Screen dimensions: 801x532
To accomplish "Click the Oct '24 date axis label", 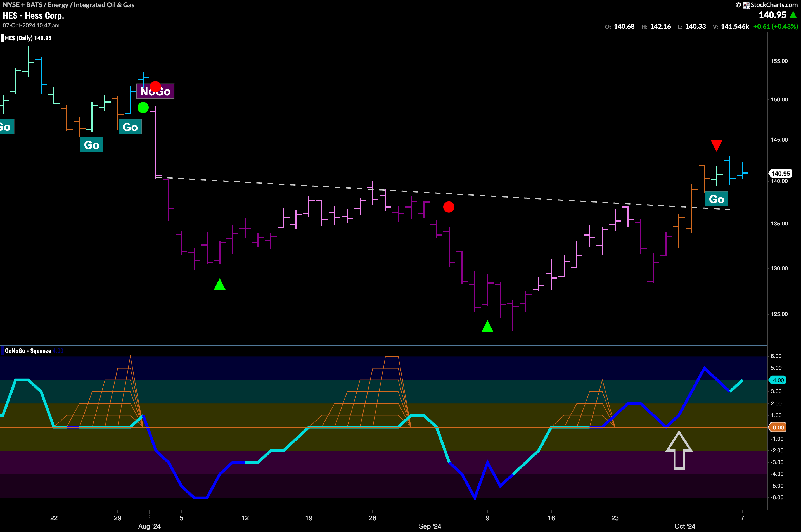I will pos(685,527).
